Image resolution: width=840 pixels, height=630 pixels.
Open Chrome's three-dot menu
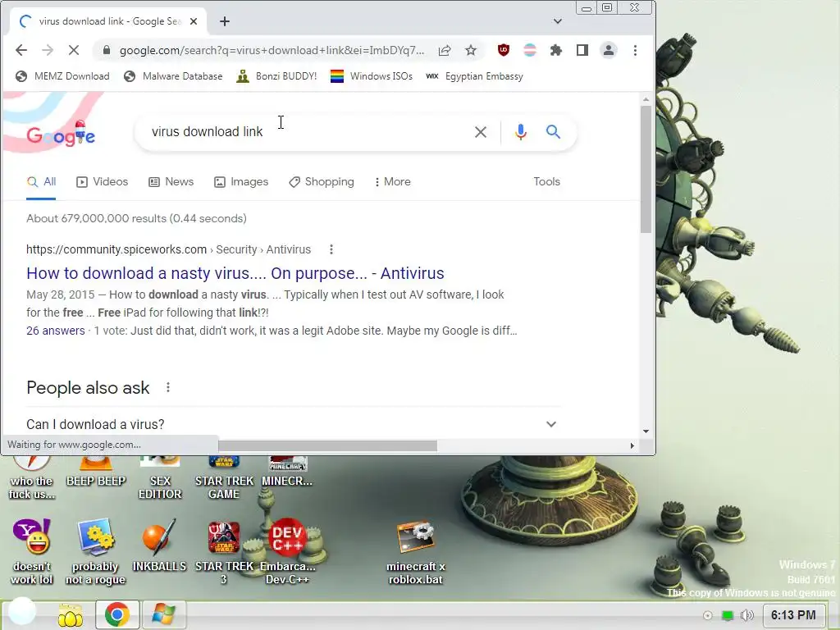636,50
